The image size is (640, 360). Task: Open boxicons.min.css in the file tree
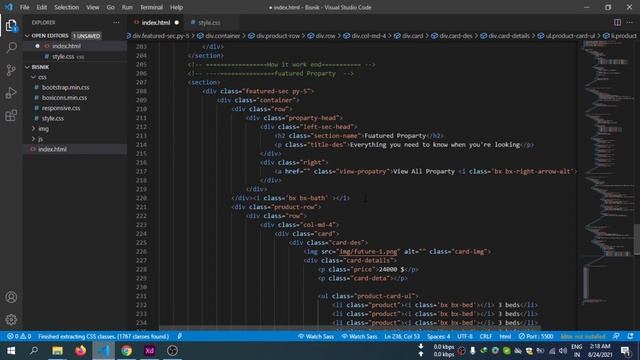(x=64, y=98)
